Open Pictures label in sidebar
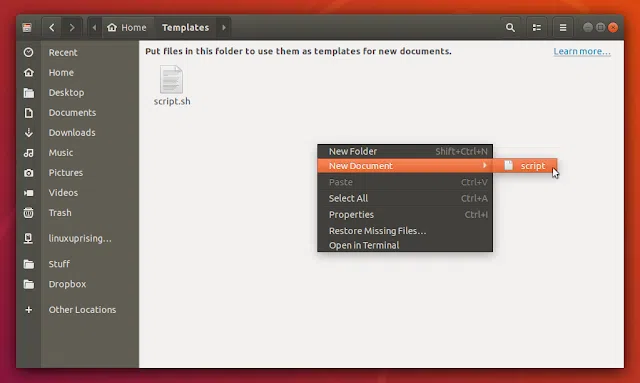 (x=66, y=172)
